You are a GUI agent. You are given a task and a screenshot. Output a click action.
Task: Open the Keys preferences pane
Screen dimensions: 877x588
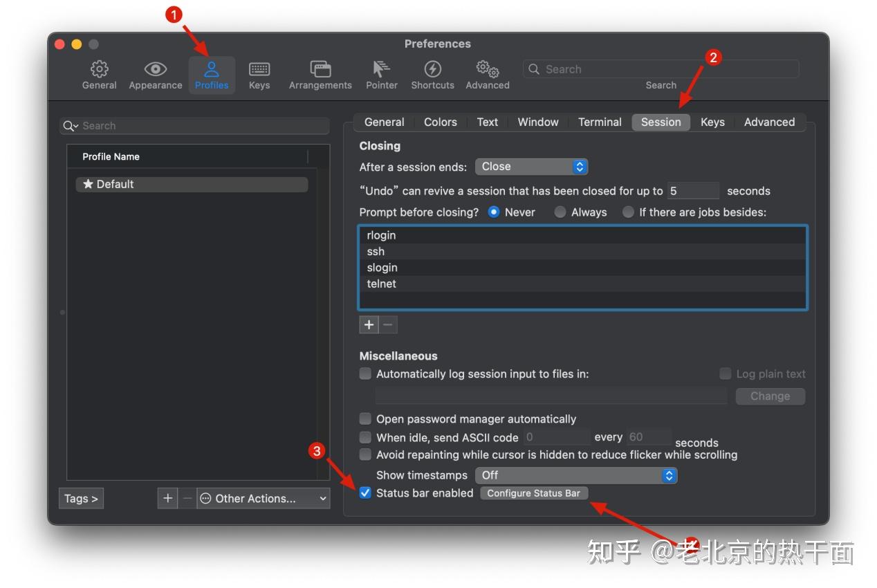(259, 74)
